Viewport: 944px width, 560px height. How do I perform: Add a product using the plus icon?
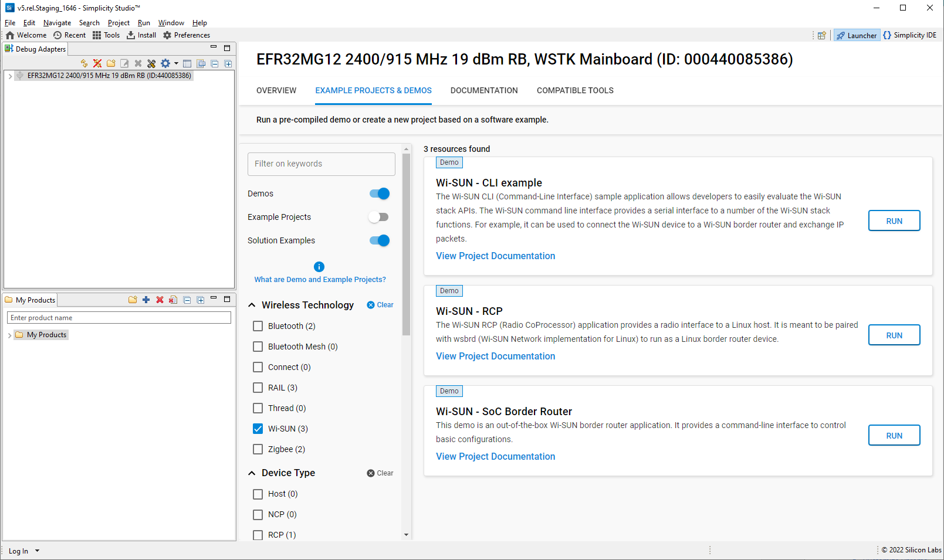point(146,300)
